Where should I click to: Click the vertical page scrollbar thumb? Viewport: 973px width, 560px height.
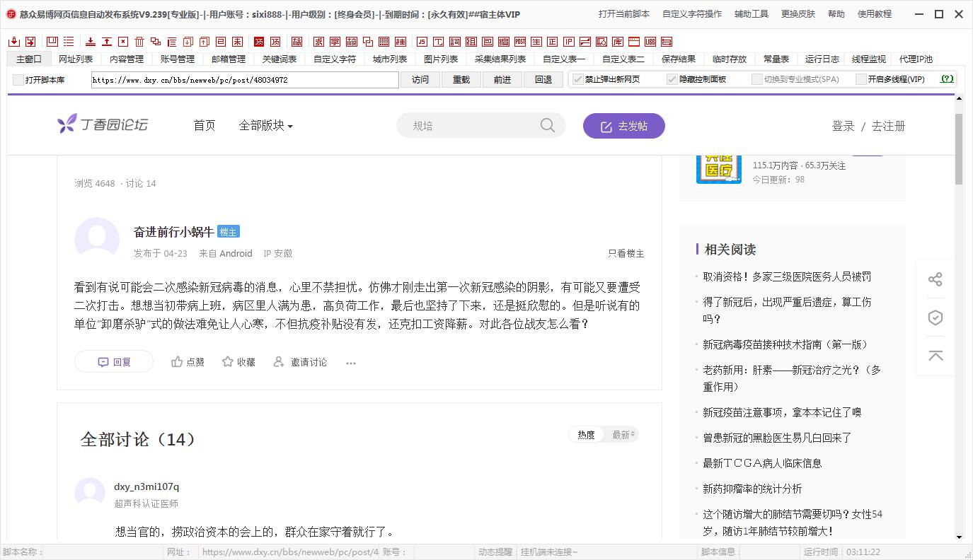coord(959,148)
